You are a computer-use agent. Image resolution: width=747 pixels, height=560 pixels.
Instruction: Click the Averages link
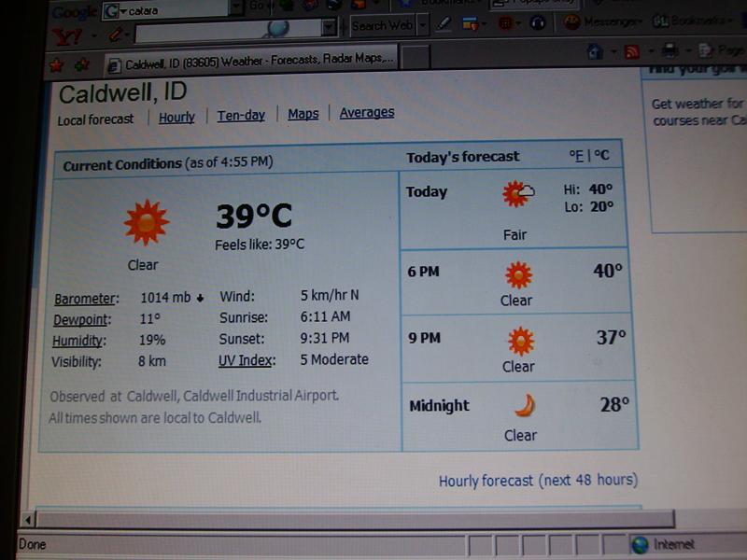[x=366, y=113]
